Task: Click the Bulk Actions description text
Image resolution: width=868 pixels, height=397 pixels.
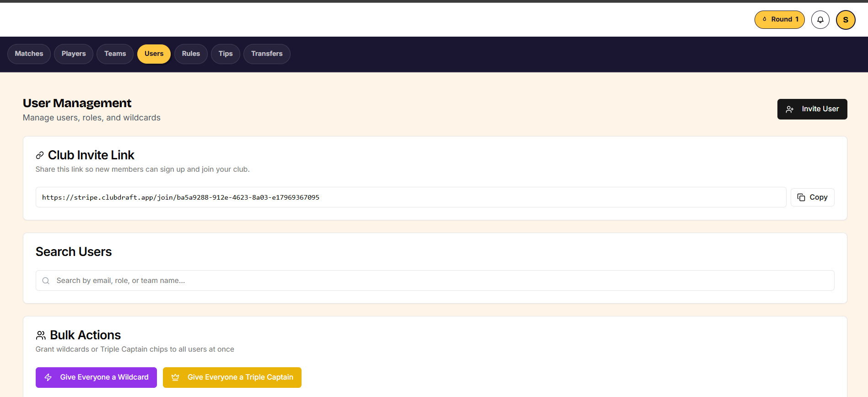Action: point(135,349)
